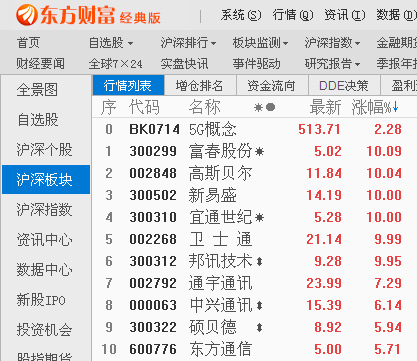Select stock code 300299

pos(153,151)
